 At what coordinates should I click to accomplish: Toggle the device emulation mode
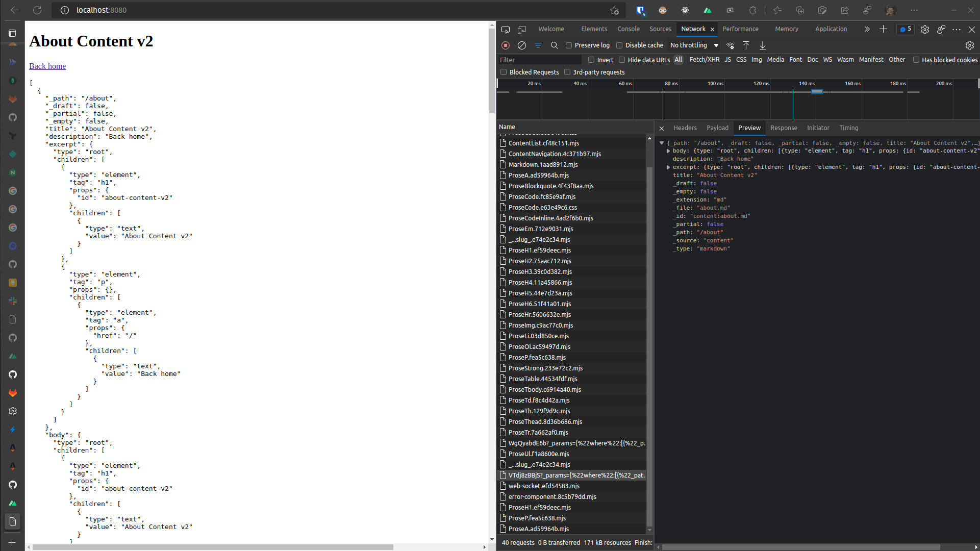(x=521, y=29)
